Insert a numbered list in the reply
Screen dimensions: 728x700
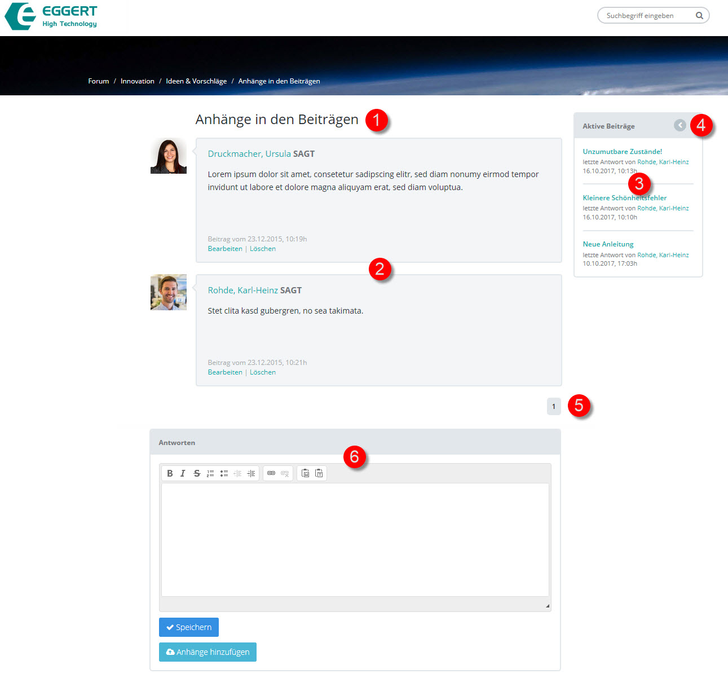(210, 473)
